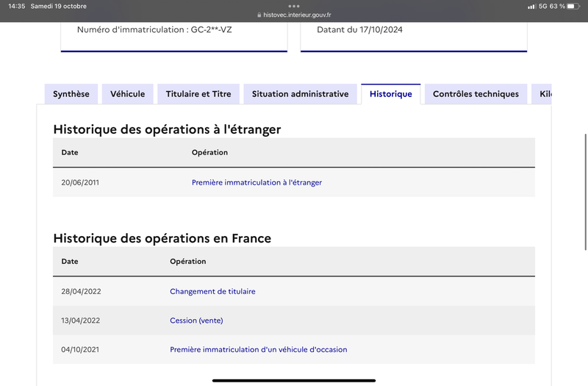
Task: Tap the home indicator bar at the bottom
Action: coord(294,380)
